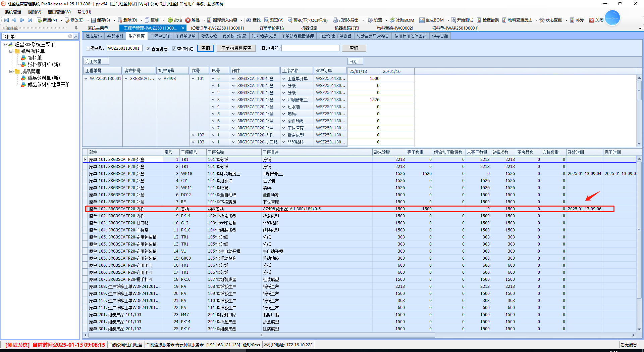
Task: Click the 打印&导出 printer icon
Action: click(335, 20)
